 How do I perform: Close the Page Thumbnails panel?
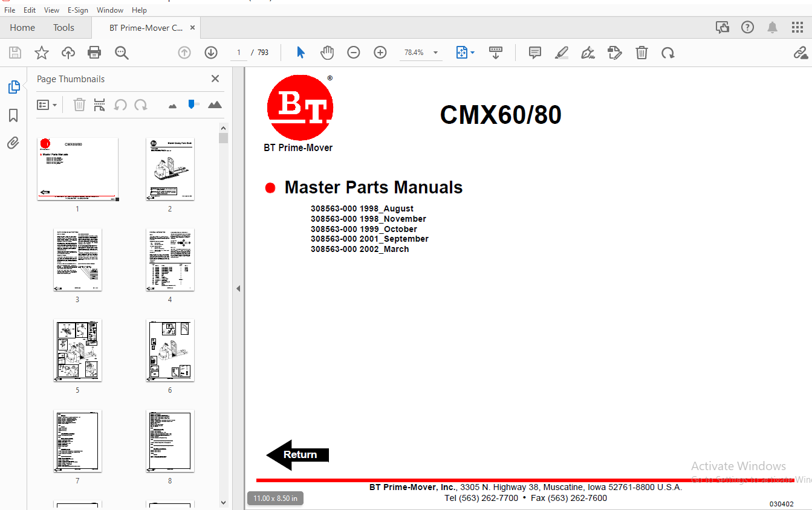point(215,79)
